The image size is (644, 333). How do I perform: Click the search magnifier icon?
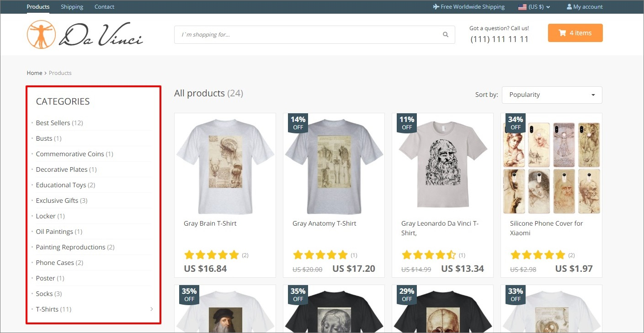[446, 35]
